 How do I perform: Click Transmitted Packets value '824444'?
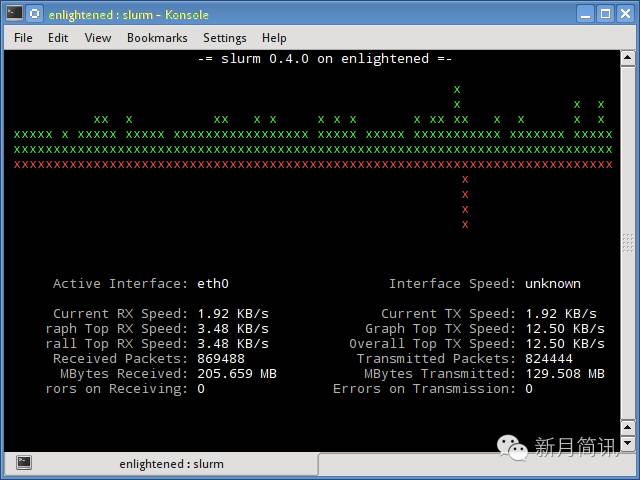coord(549,359)
